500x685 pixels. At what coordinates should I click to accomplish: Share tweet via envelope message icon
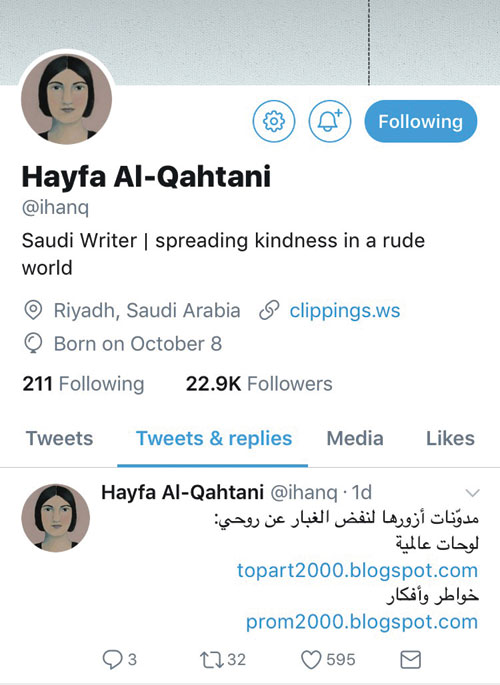[x=410, y=660]
